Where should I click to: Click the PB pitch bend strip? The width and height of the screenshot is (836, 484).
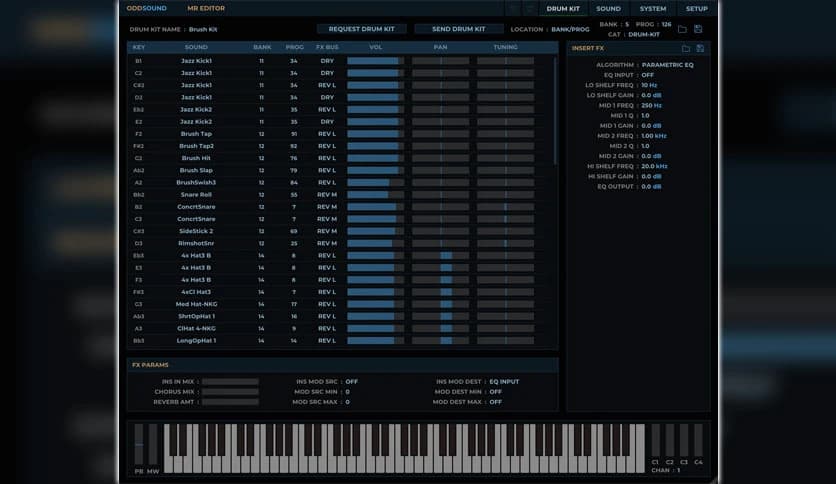click(x=139, y=444)
